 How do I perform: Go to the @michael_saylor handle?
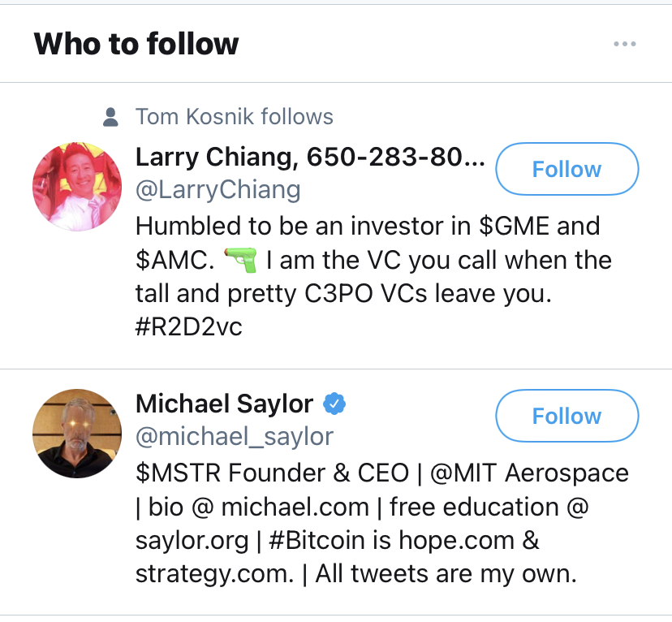[x=235, y=437]
